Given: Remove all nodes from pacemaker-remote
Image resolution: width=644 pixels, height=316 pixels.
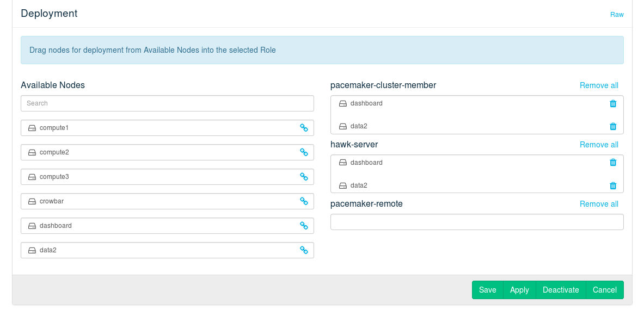Looking at the screenshot, I should pos(599,204).
